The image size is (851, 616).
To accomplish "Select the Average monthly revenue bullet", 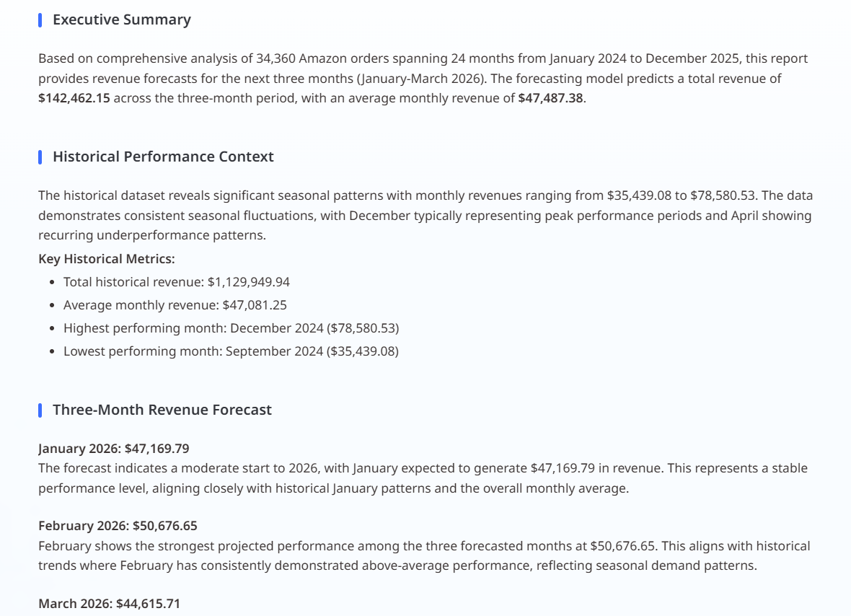I will point(175,305).
